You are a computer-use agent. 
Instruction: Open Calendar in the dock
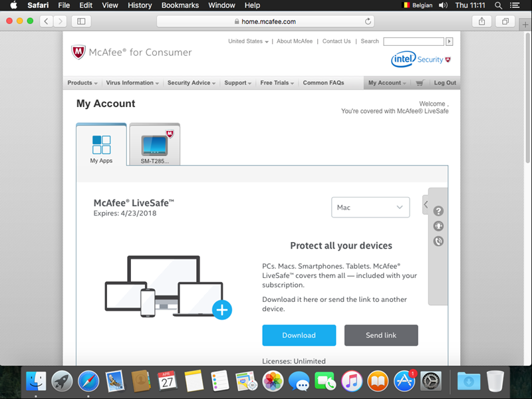coord(167,381)
